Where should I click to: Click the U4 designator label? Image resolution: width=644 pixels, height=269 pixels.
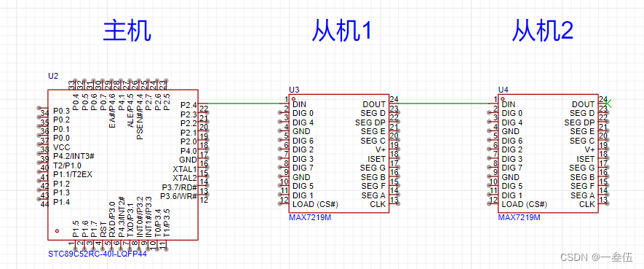(503, 89)
